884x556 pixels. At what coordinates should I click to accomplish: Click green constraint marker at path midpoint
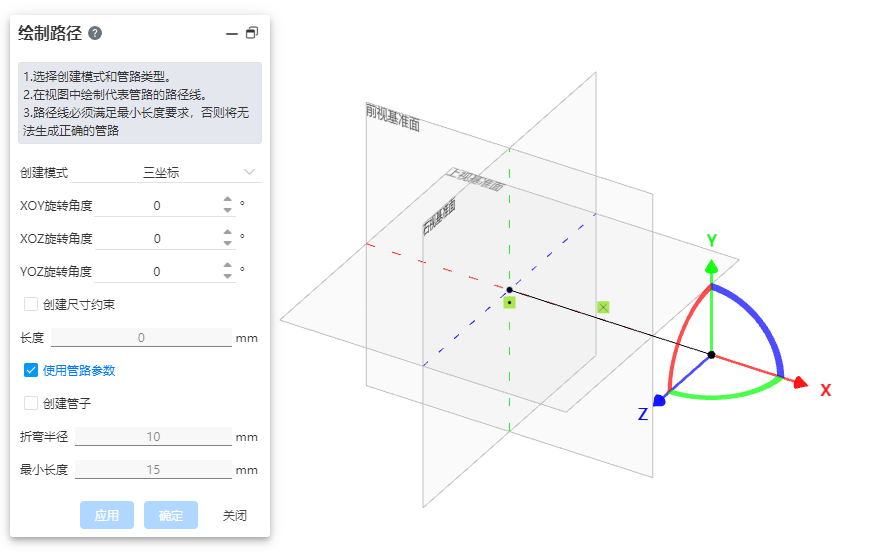(x=603, y=307)
